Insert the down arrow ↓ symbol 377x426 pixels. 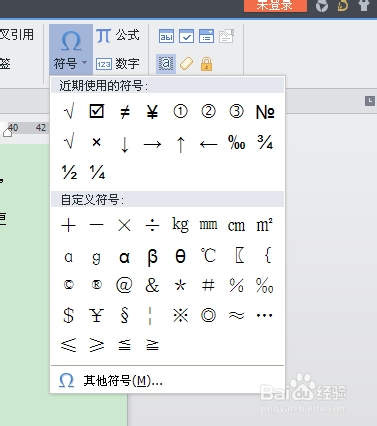(125, 144)
